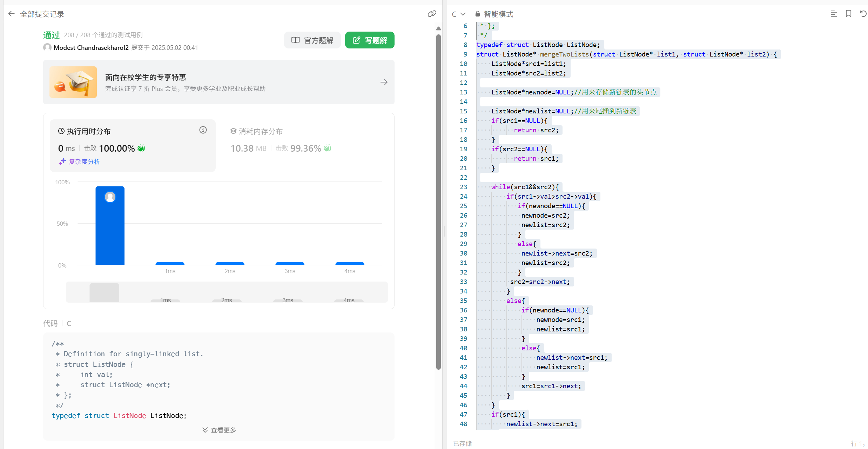Screen dimensions: 868x449
Task: Click the lock icon beside 智能模式
Action: (477, 14)
